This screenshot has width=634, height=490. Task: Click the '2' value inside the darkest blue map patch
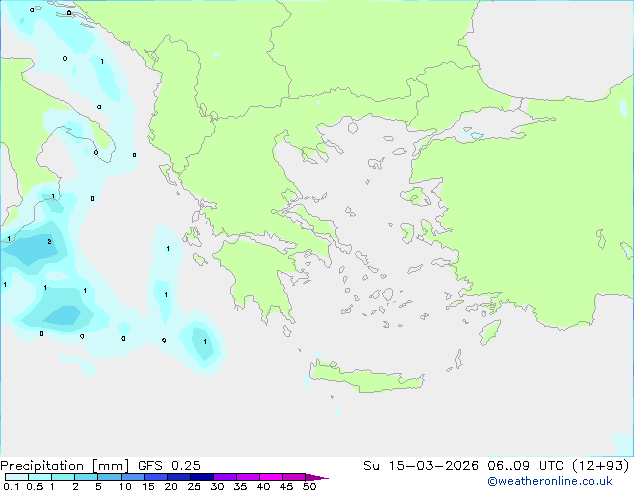coord(49,241)
